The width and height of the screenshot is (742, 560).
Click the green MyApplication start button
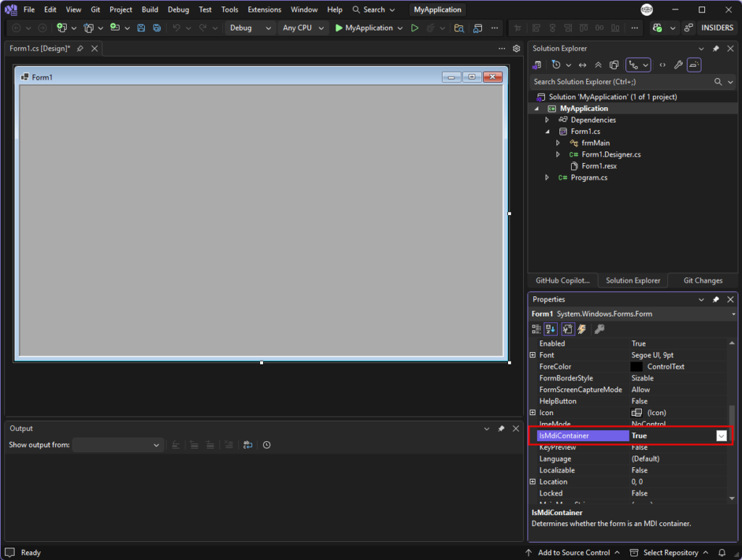(x=364, y=28)
